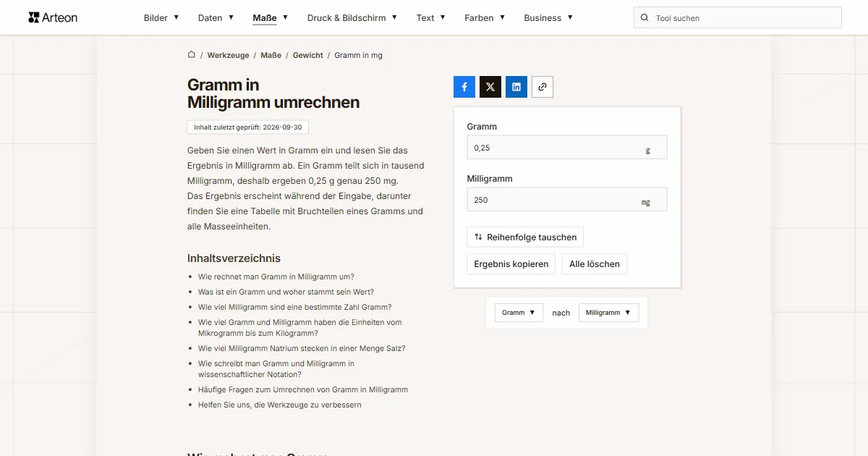Share the page on LinkedIn
868x456 pixels.
(516, 87)
